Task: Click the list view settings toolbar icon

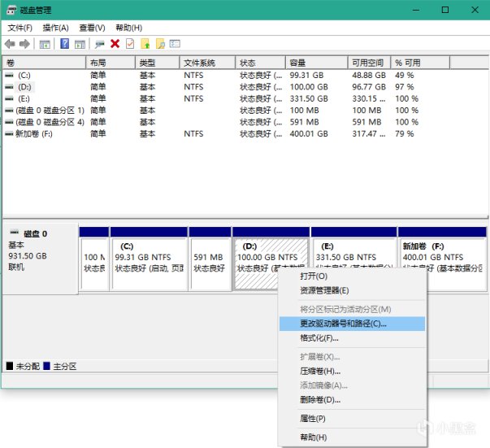Action: 175,43
